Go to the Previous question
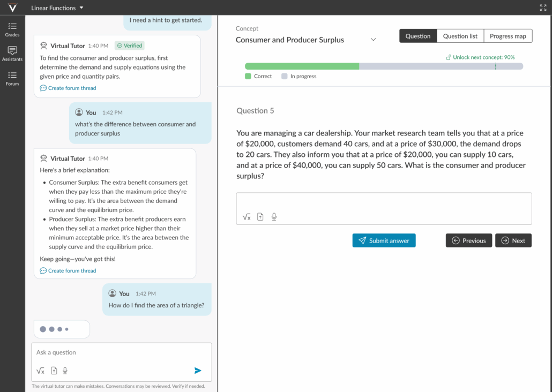 [x=468, y=240]
